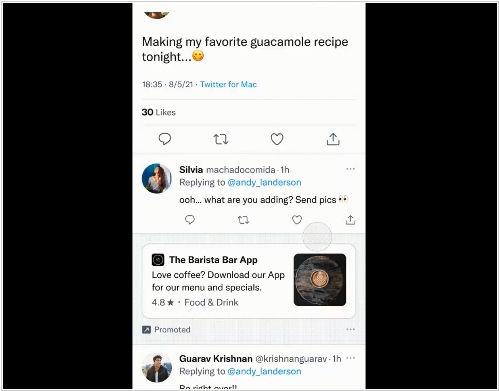The image size is (499, 391).
Task: Open more options on Silvia's reply
Action: point(350,169)
